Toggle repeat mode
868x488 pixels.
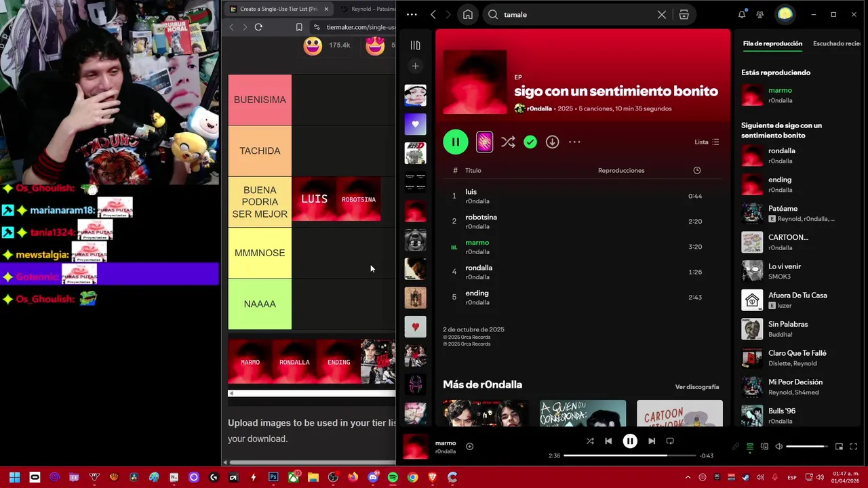pos(670,441)
